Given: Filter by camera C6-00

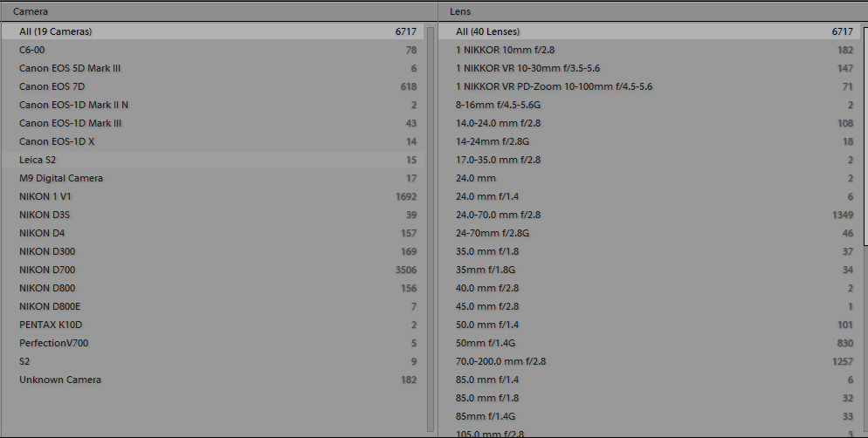Looking at the screenshot, I should 212,50.
